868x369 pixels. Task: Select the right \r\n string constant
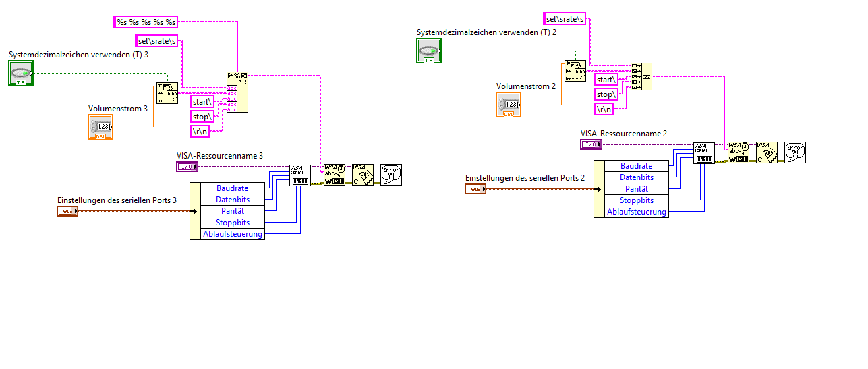(604, 109)
